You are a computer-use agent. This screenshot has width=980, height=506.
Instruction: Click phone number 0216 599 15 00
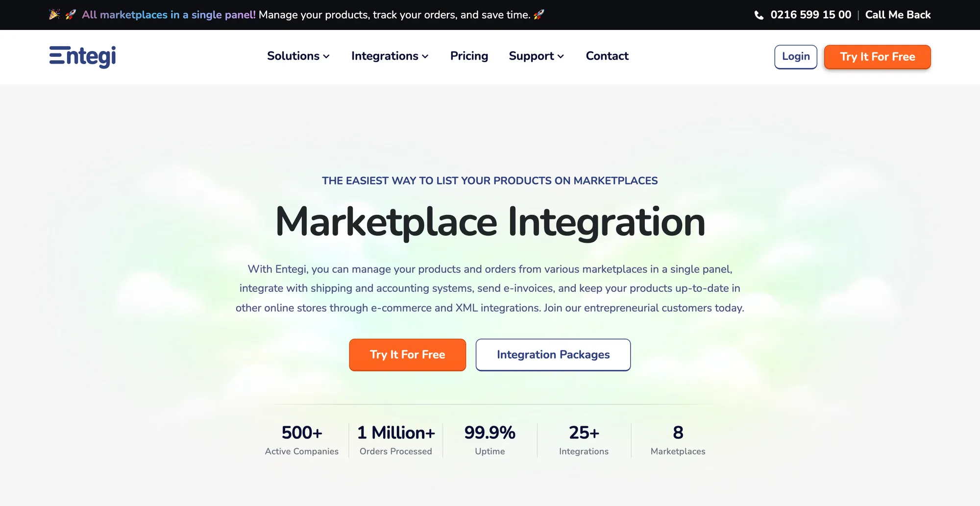pyautogui.click(x=811, y=15)
